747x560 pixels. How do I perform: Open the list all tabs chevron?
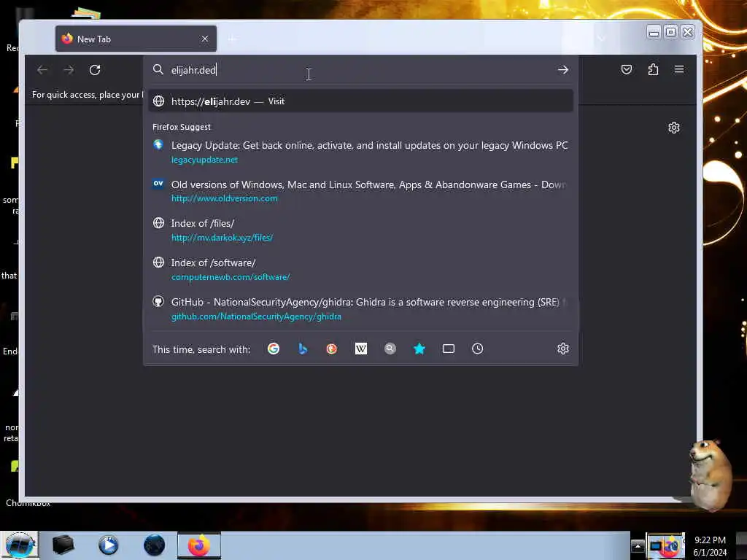tap(601, 39)
